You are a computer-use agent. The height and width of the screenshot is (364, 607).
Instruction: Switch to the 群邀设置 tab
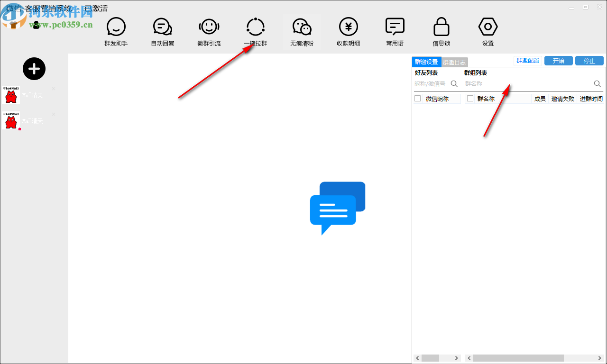[426, 62]
